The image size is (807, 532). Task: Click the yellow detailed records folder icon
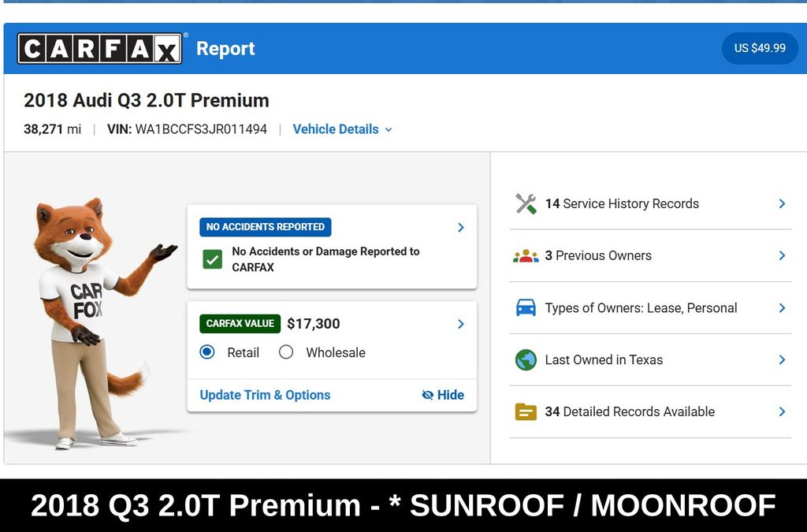[x=526, y=411]
